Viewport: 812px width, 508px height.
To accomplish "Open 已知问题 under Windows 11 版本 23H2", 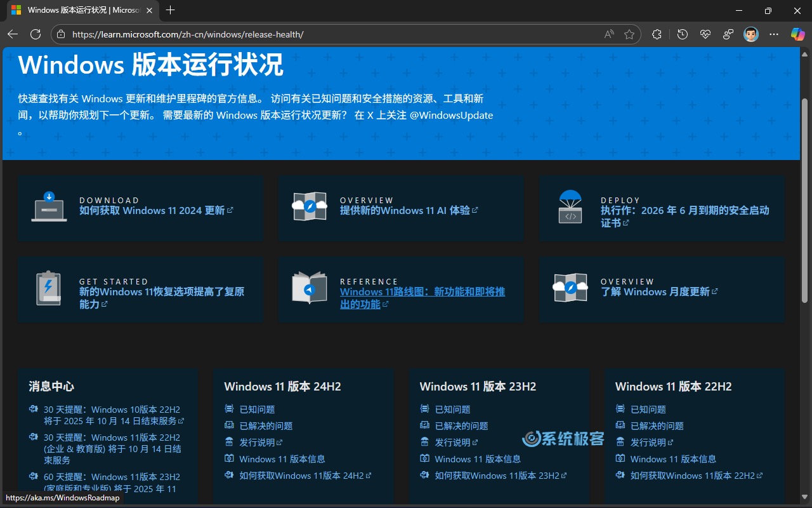I will 452,410.
